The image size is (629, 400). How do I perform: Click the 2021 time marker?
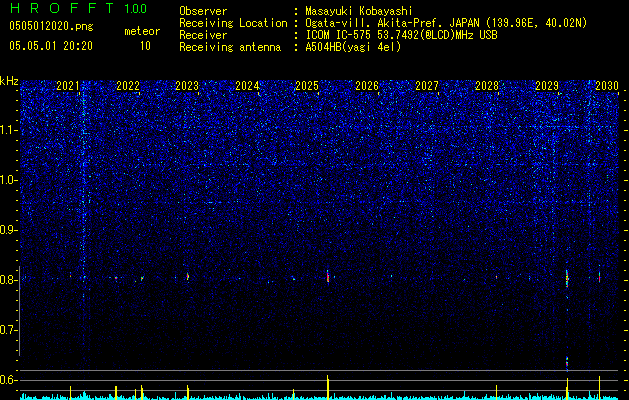(x=67, y=86)
